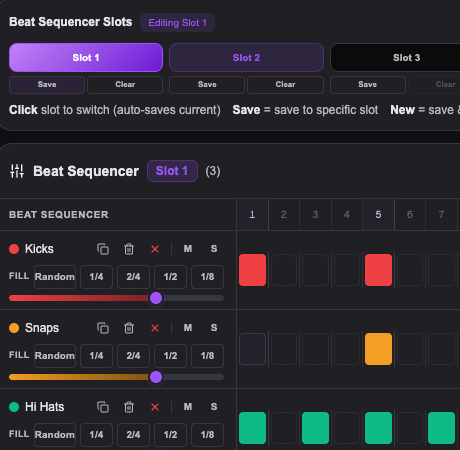Duplicate the Kicks track via copy icon

click(x=103, y=249)
